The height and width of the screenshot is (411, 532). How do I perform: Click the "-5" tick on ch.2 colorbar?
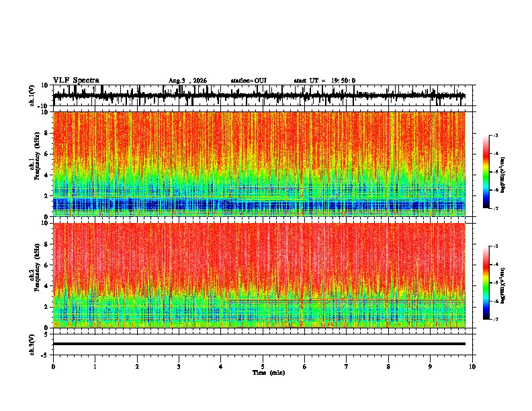495,283
